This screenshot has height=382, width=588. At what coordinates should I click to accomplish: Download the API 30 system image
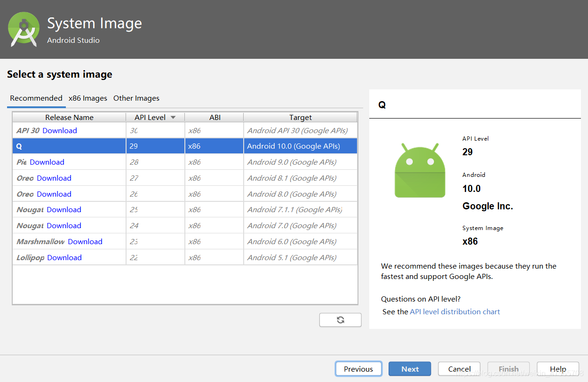coord(60,130)
